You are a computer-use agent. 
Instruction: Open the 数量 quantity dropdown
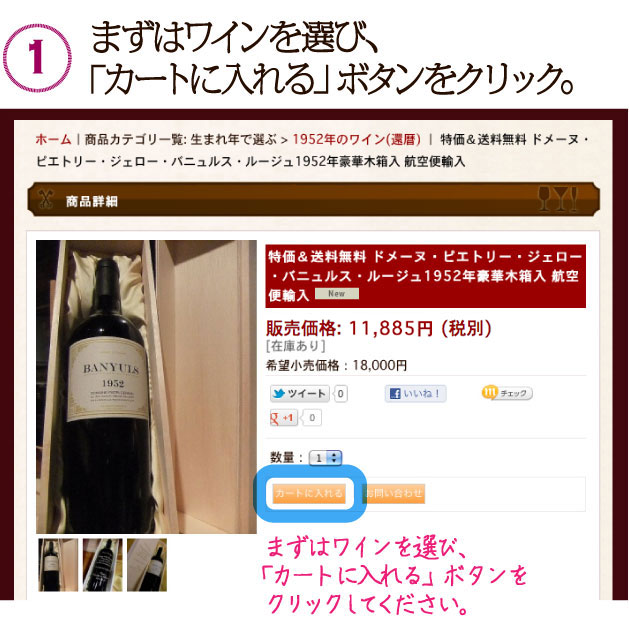click(x=325, y=458)
